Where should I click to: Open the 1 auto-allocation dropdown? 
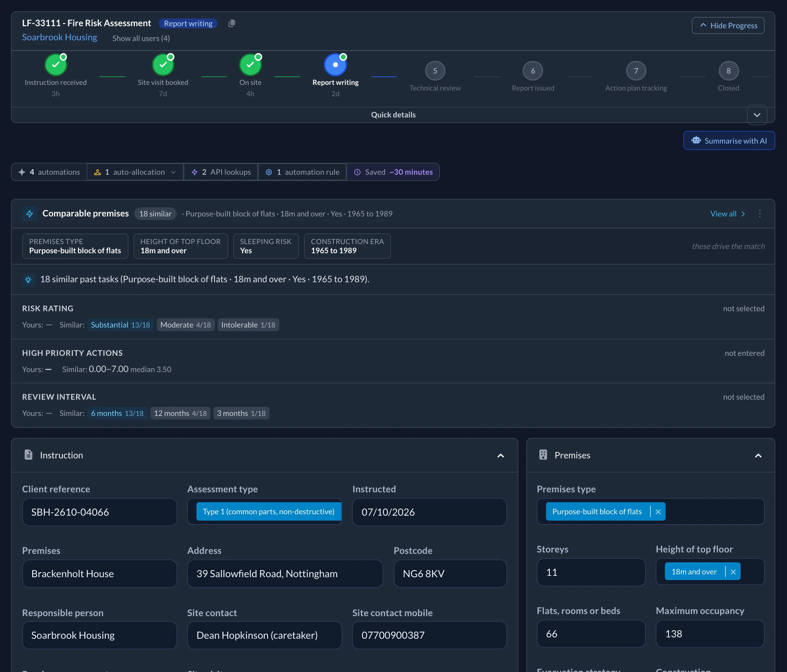click(x=135, y=172)
